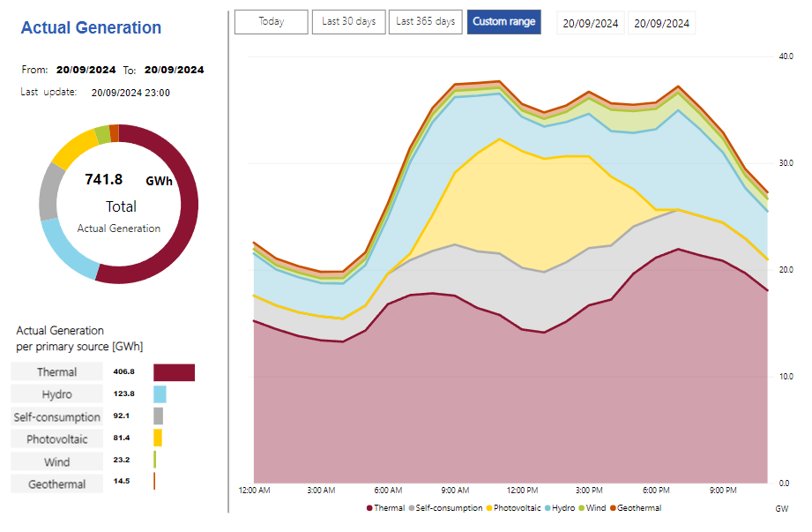This screenshot has width=812, height=532.
Task: Switch to Last 30 days view
Action: [349, 22]
